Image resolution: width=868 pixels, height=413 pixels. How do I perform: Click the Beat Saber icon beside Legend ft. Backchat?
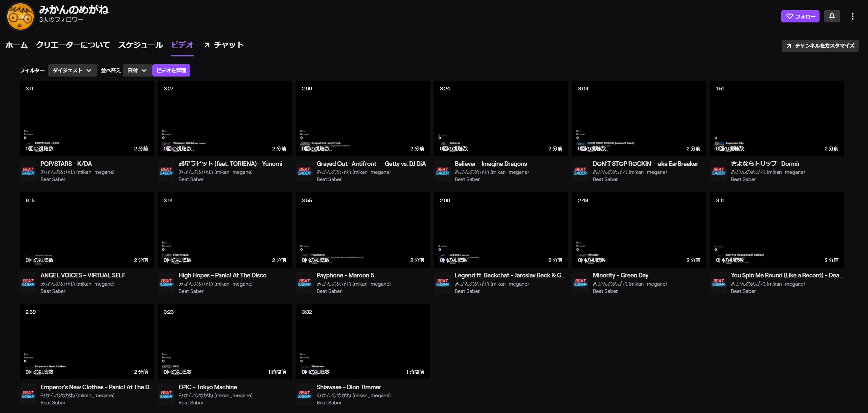click(x=443, y=283)
